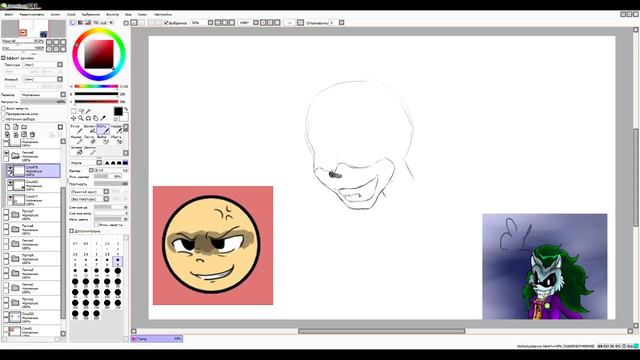Image resolution: width=640 pixels, height=360 pixels.
Task: Open the Выделение menu
Action: click(x=91, y=14)
